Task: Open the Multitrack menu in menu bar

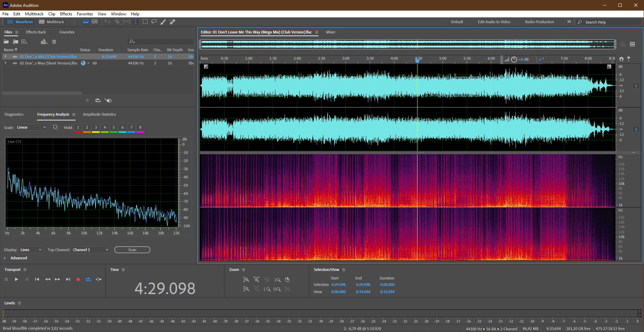Action: point(34,14)
